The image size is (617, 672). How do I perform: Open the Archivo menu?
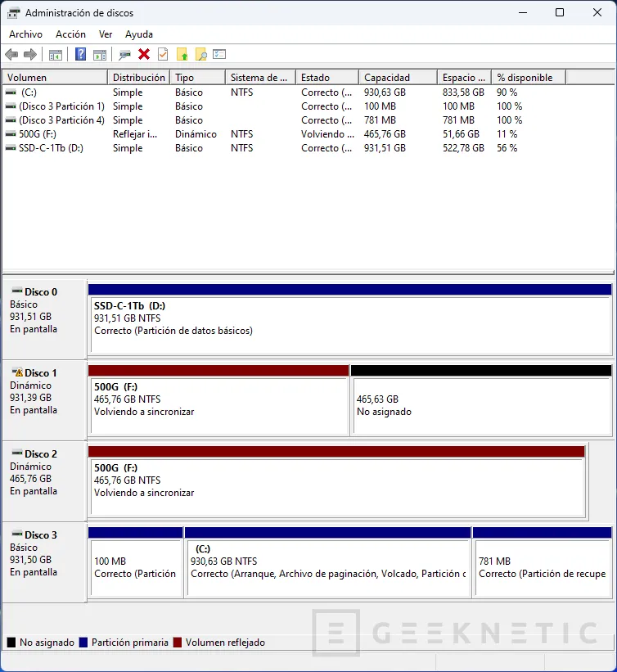pyautogui.click(x=25, y=34)
